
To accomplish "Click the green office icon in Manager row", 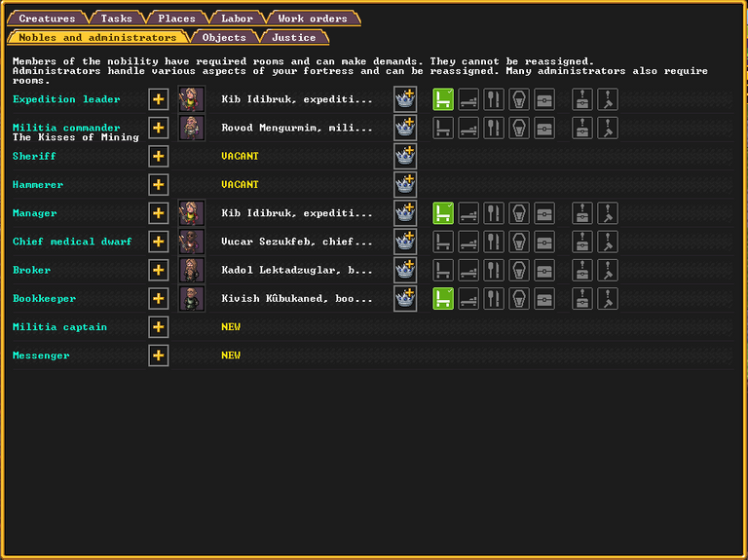I will (443, 213).
